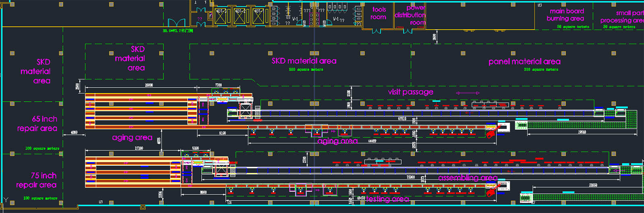Click the cyan double door near 米门洞 label
This screenshot has height=213, width=644.
click(176, 23)
